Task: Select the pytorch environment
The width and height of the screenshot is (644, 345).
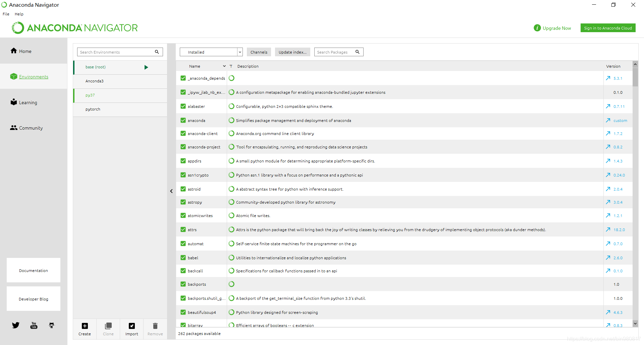Action: 120,109
